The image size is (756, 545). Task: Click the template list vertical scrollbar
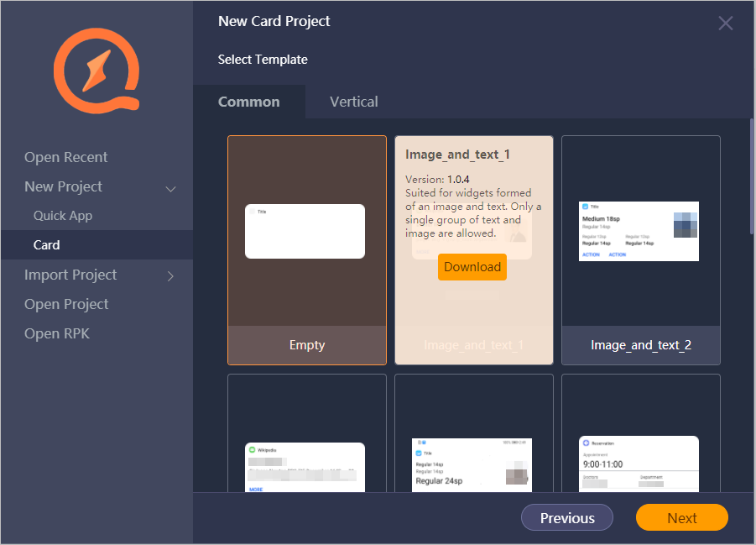pyautogui.click(x=752, y=176)
